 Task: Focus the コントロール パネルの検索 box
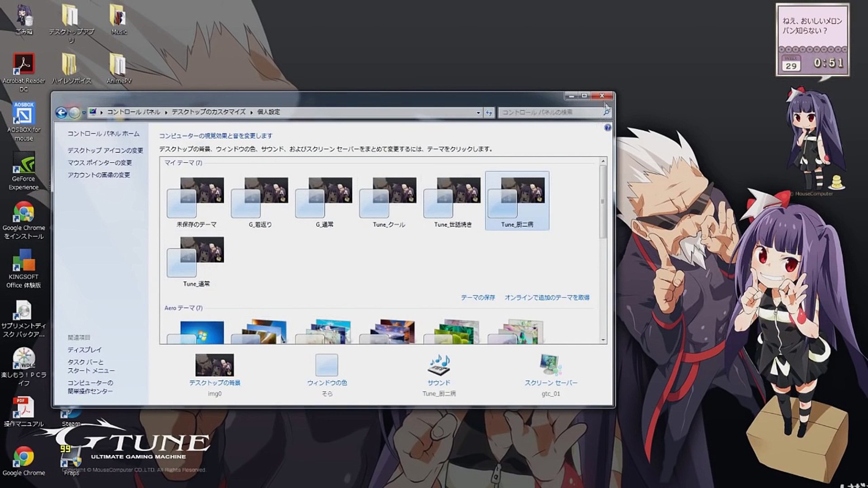[x=551, y=112]
